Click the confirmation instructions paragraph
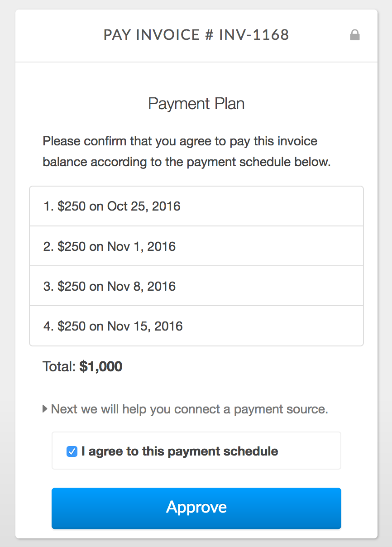The image size is (392, 547). click(x=187, y=151)
